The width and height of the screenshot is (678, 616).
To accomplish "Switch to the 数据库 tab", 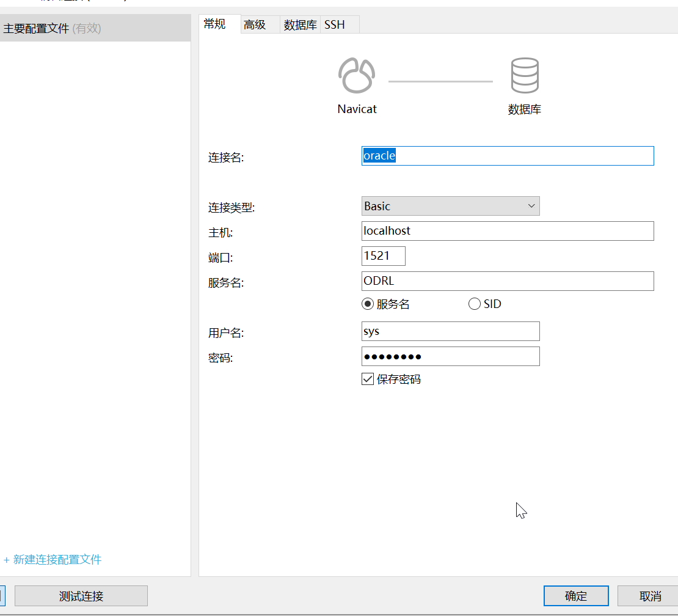I will click(300, 25).
